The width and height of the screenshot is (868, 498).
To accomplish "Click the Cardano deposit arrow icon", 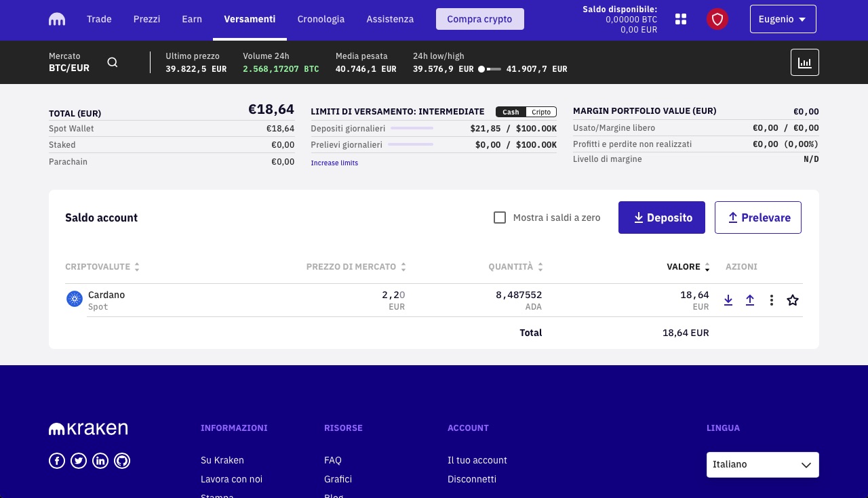I will 728,300.
